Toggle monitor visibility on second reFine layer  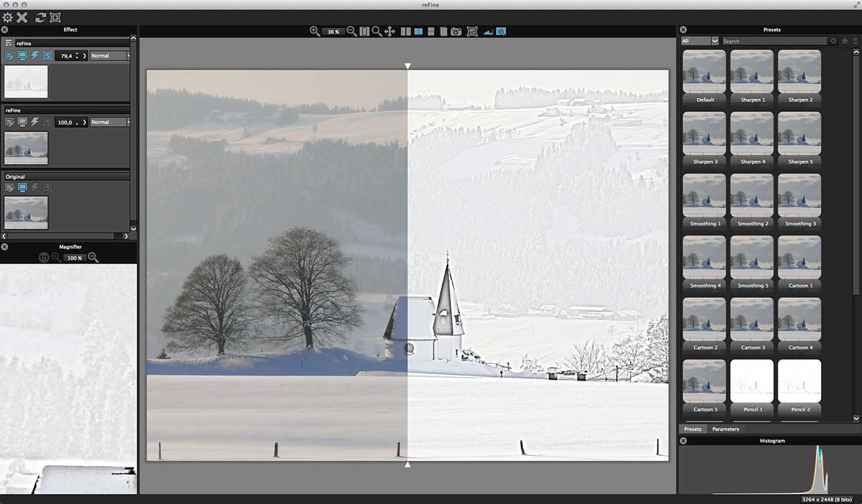(22, 122)
